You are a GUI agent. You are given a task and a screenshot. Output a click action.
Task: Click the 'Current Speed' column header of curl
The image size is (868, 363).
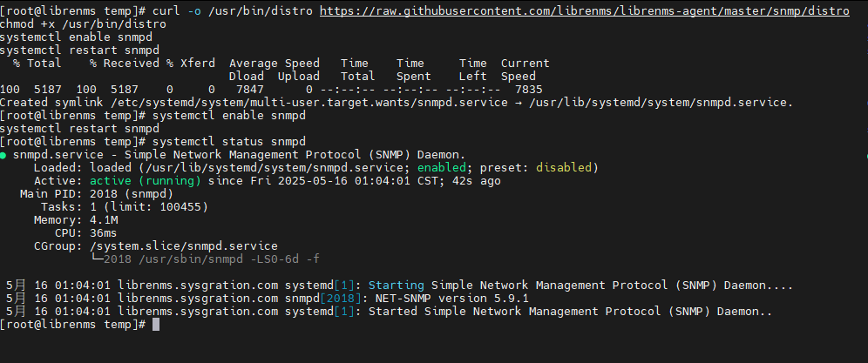coord(526,70)
